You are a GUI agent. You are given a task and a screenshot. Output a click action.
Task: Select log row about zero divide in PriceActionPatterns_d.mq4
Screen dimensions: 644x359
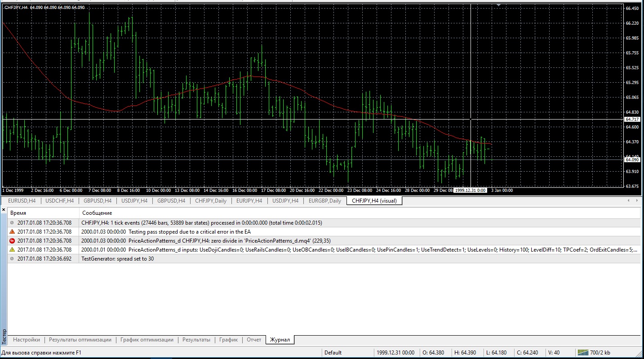click(x=324, y=241)
